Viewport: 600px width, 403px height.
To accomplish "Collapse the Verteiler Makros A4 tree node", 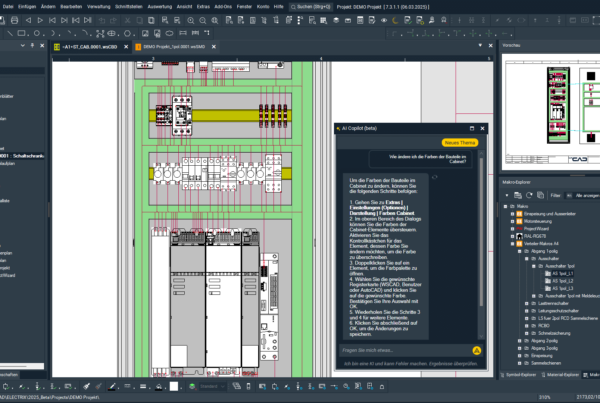I will (511, 243).
